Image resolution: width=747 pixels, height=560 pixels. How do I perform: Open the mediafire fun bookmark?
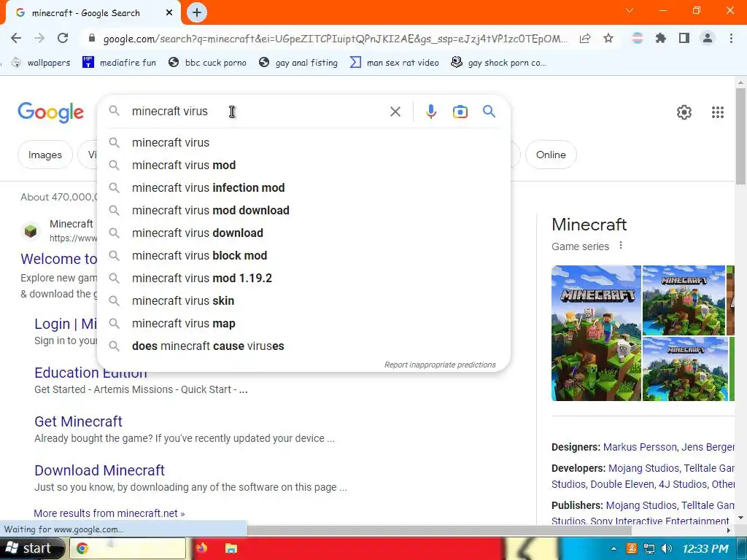pyautogui.click(x=119, y=63)
